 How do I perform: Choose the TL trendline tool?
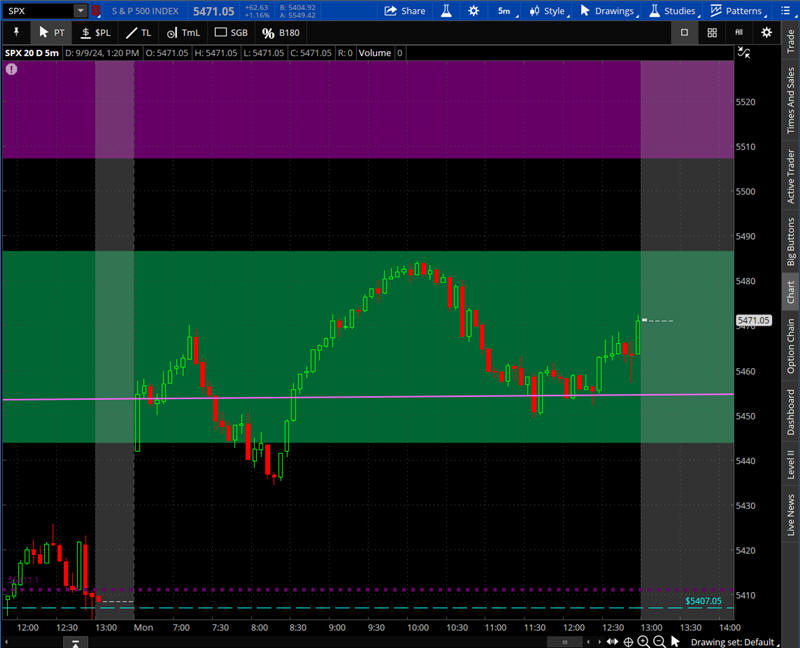point(139,32)
